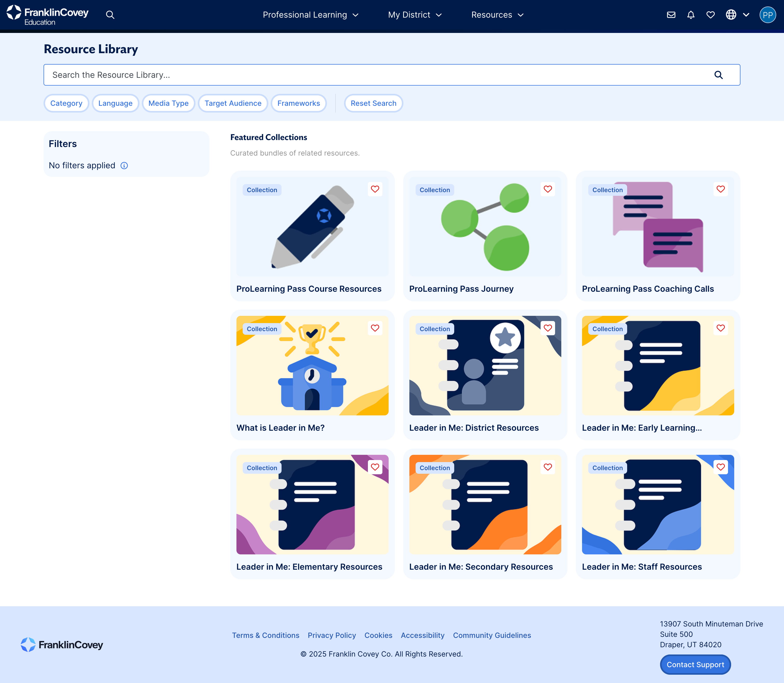Expand the Category filter dropdown
The image size is (784, 683).
[66, 103]
